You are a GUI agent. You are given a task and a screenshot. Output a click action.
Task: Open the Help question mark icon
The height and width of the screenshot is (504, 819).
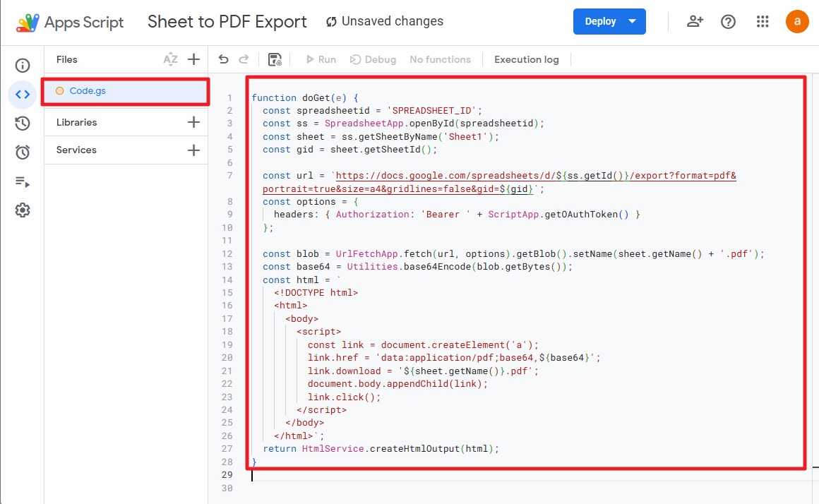coord(728,21)
